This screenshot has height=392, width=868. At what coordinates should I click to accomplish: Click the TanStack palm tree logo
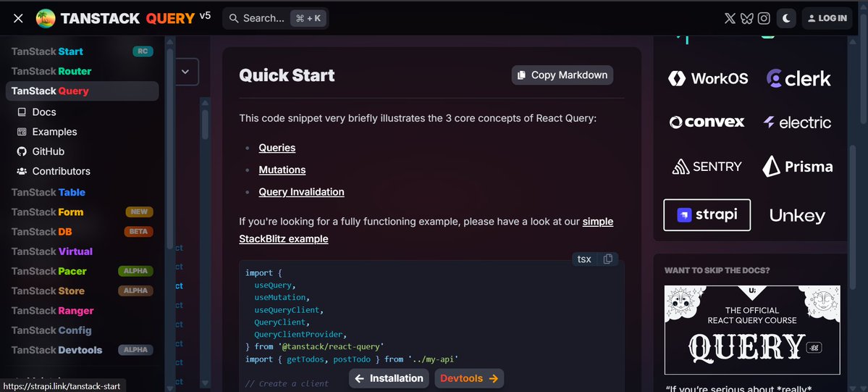(x=46, y=18)
